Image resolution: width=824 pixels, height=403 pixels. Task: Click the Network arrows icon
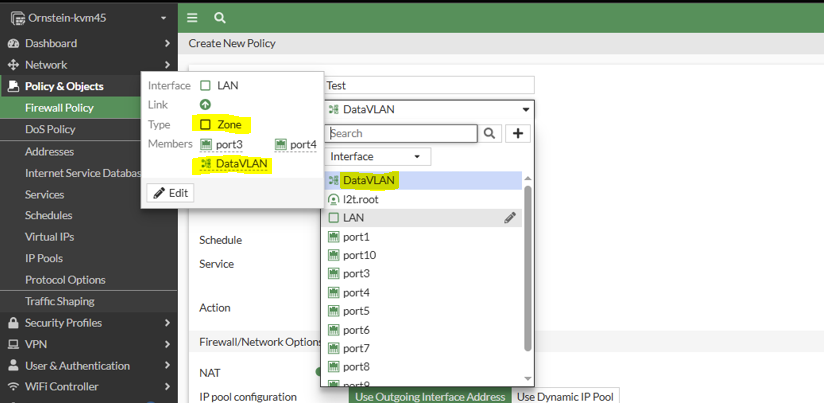[14, 65]
